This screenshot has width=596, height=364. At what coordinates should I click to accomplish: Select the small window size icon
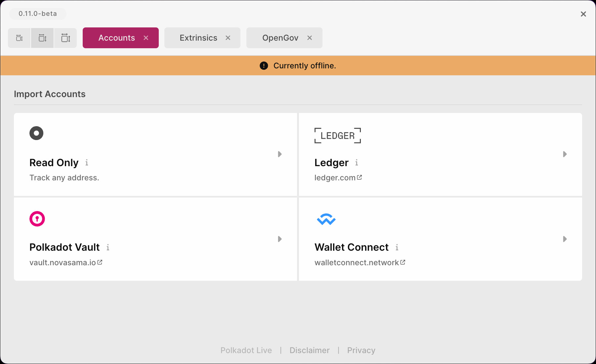click(x=19, y=38)
